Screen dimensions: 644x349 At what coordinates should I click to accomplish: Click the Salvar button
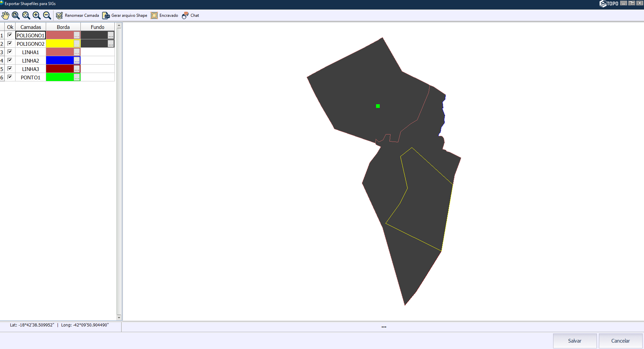pyautogui.click(x=575, y=341)
